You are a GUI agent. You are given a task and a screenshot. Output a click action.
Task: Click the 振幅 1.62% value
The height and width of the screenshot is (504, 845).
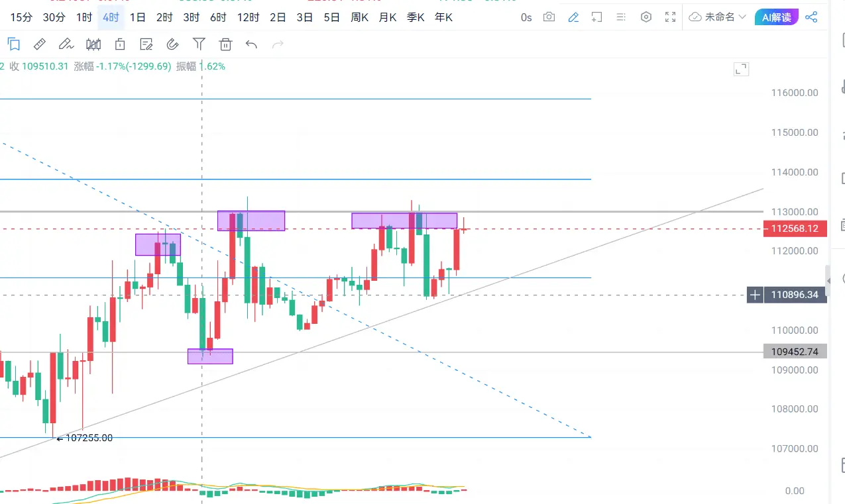tap(200, 66)
